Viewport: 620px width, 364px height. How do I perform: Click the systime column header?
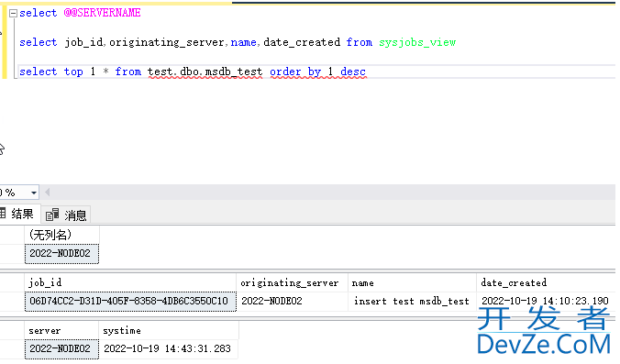[169, 331]
